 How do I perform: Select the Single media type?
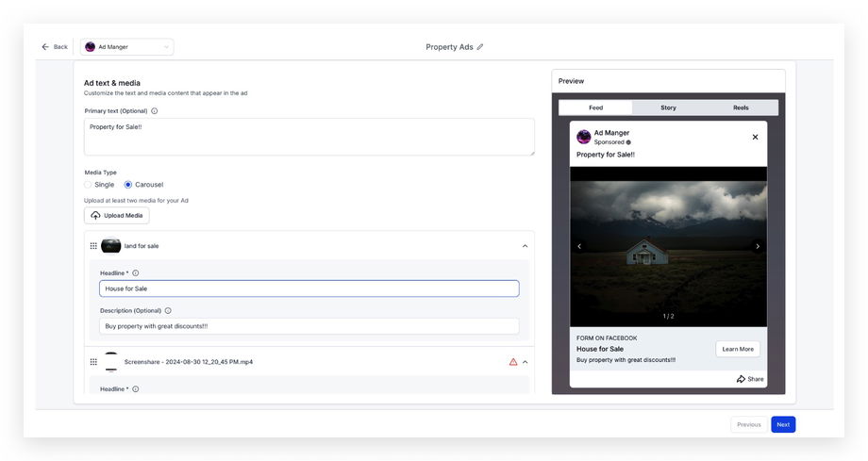88,184
